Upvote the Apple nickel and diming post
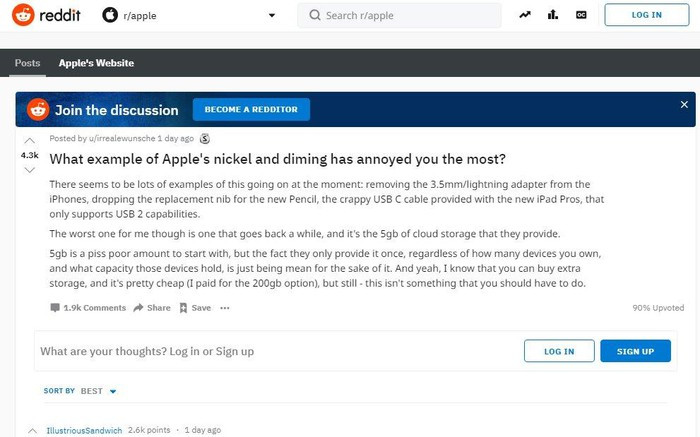The height and width of the screenshot is (437, 700). tap(29, 140)
